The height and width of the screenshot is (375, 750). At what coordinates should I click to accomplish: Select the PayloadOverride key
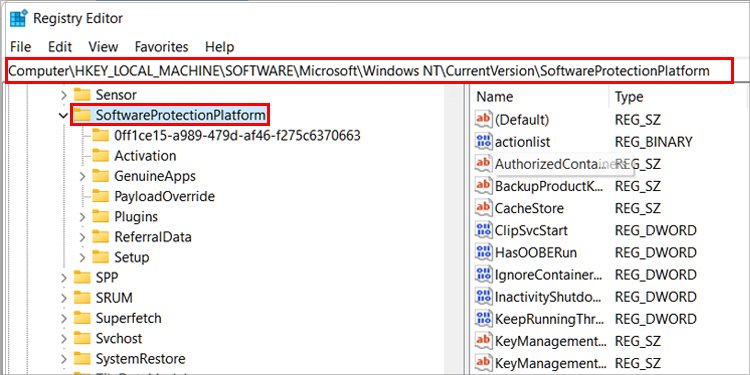165,197
